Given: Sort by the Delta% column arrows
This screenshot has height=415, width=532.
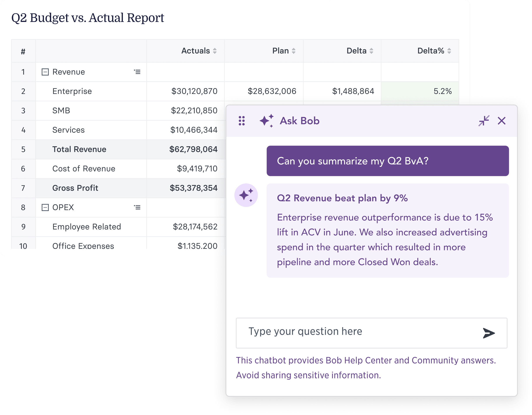Looking at the screenshot, I should pyautogui.click(x=449, y=51).
